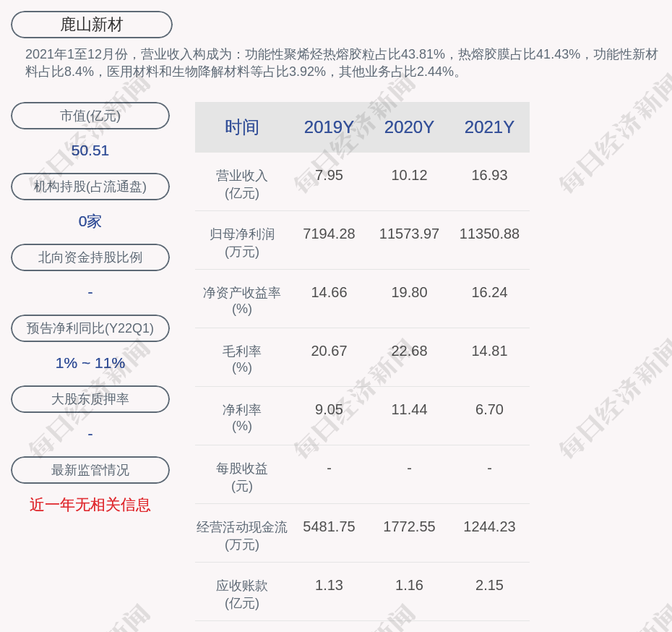Click net margin value 6.70

coord(489,409)
